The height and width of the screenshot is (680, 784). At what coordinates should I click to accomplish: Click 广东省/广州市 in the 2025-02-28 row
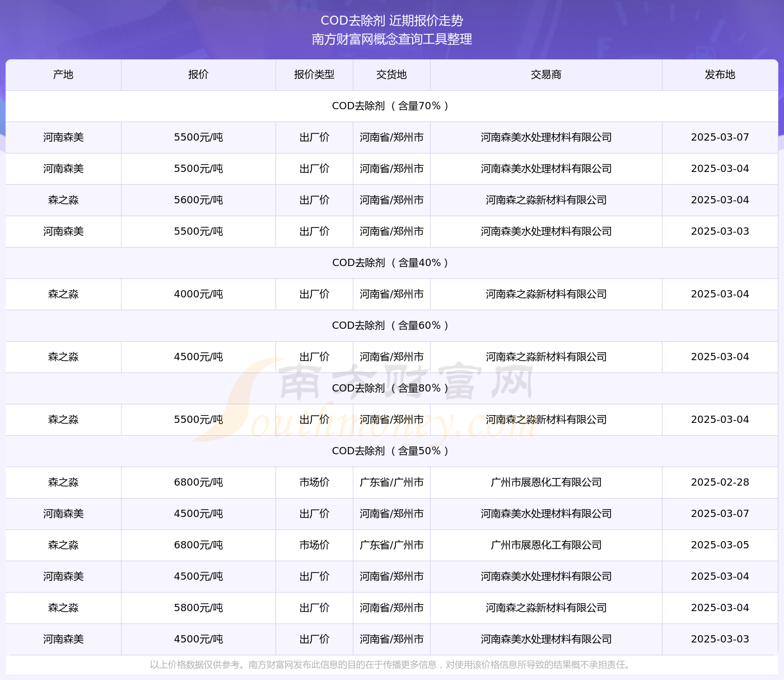(391, 482)
